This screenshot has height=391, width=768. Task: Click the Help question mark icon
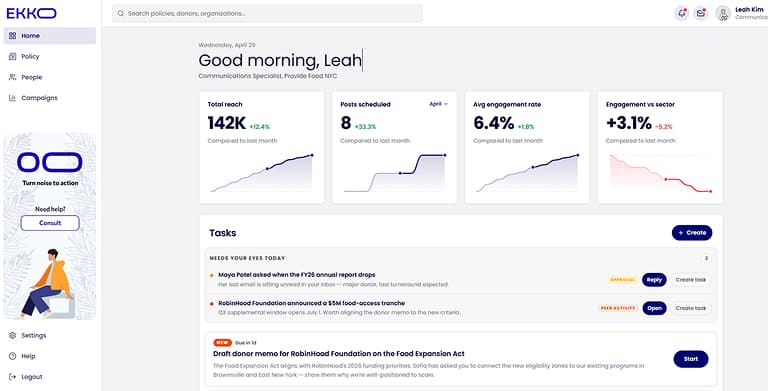tap(13, 356)
